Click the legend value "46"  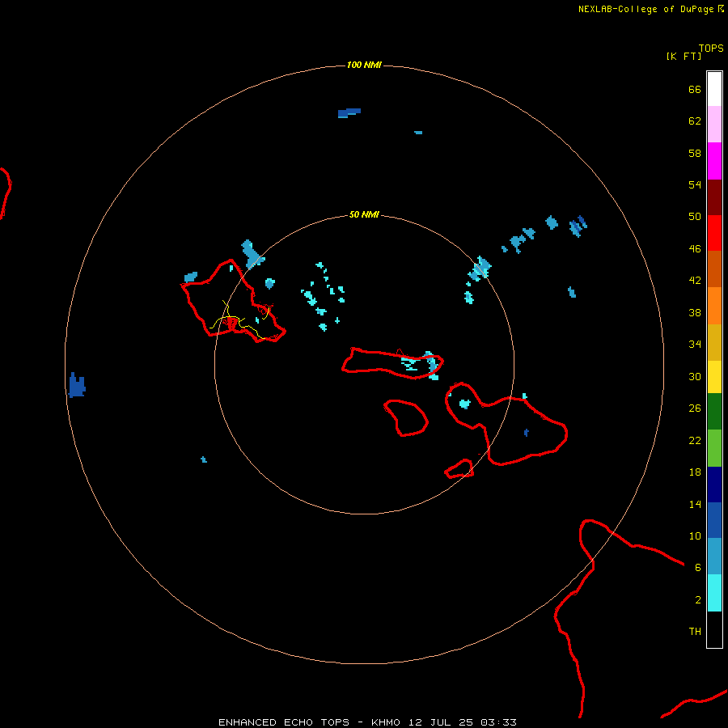coord(695,249)
